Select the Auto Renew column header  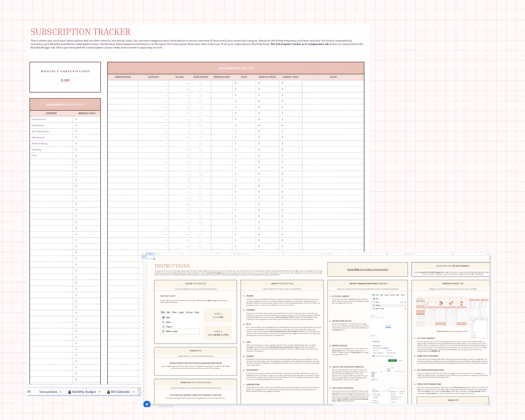[x=201, y=77]
